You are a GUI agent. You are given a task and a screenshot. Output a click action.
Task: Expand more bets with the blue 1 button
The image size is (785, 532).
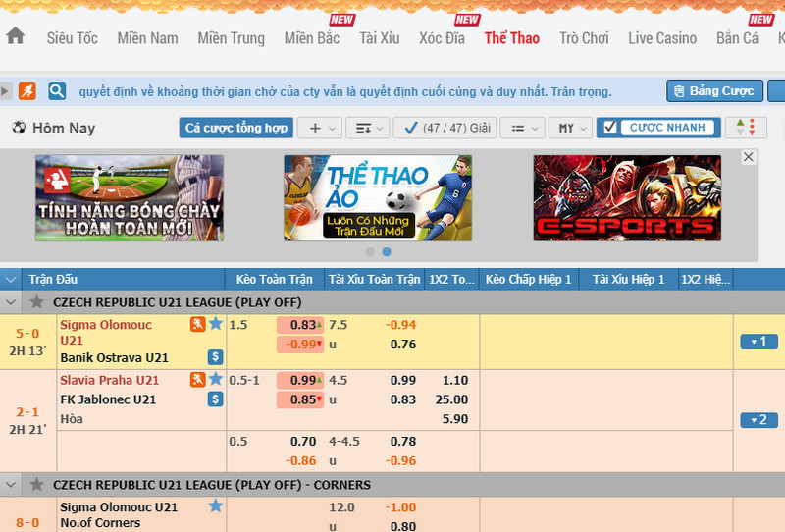pos(758,342)
